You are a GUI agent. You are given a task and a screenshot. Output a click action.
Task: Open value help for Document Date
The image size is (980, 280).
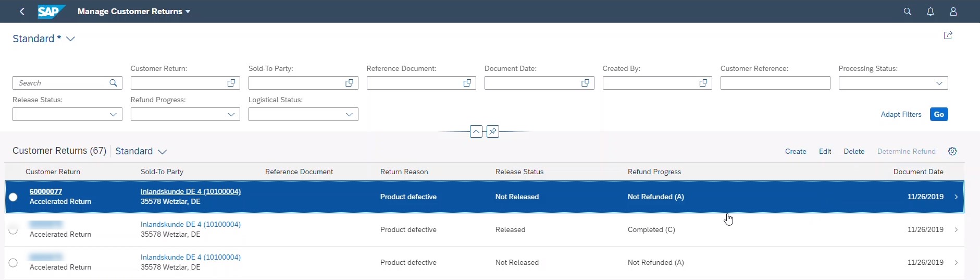(x=585, y=83)
